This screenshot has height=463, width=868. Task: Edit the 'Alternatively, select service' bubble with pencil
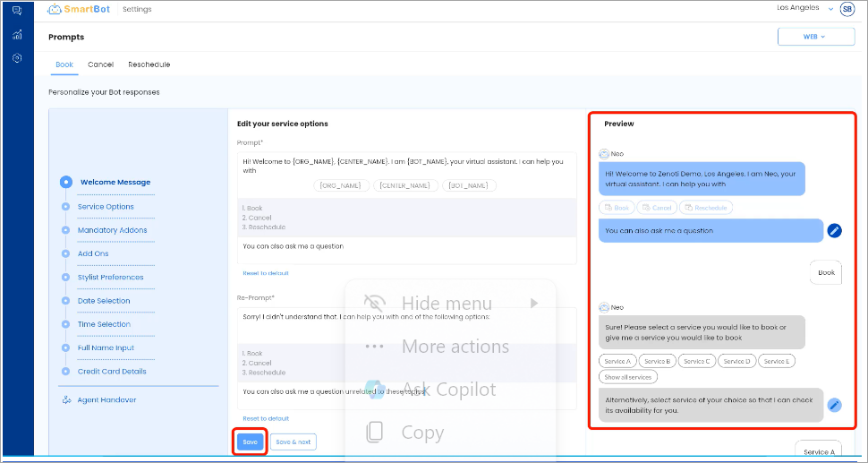coord(834,406)
